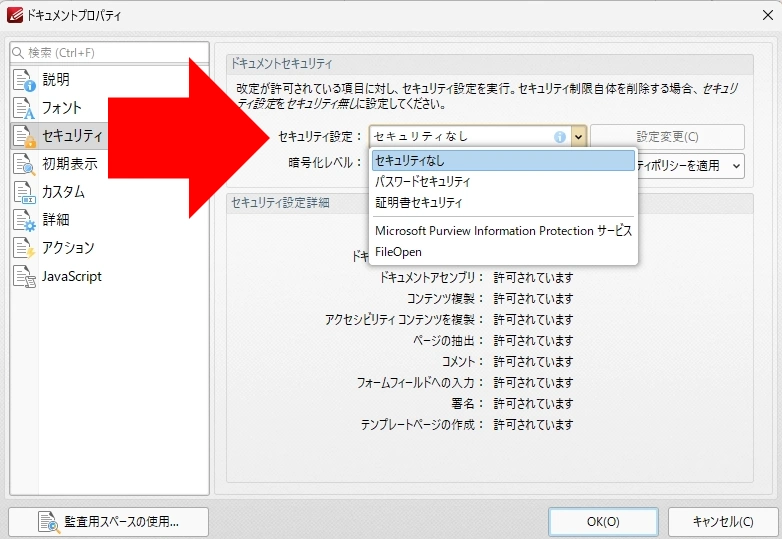Select the FileOpen security option
The width and height of the screenshot is (782, 539).
click(503, 252)
